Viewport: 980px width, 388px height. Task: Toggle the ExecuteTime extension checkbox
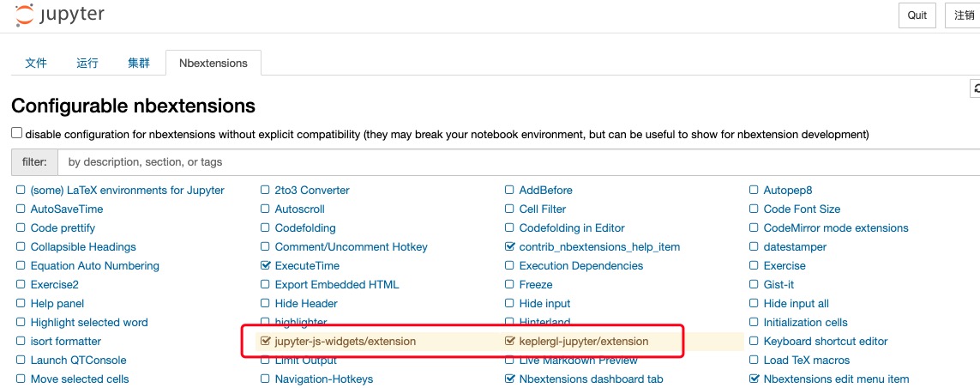[x=265, y=265]
